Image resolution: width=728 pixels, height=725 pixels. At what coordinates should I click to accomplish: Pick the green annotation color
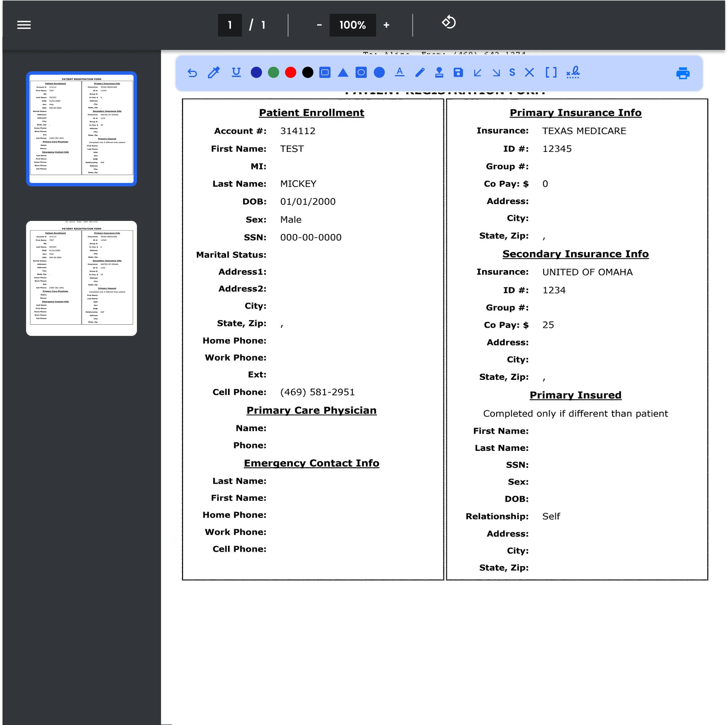(x=273, y=72)
